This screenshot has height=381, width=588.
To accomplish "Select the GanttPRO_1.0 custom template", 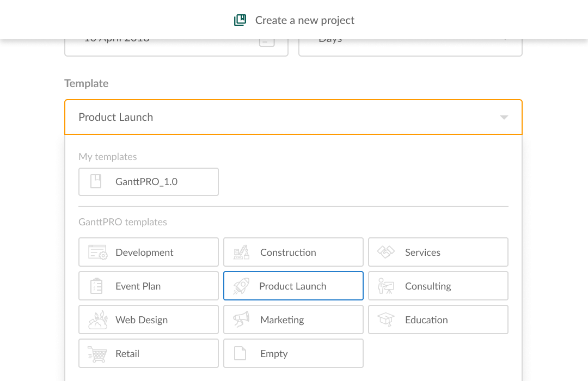I will pos(149,182).
